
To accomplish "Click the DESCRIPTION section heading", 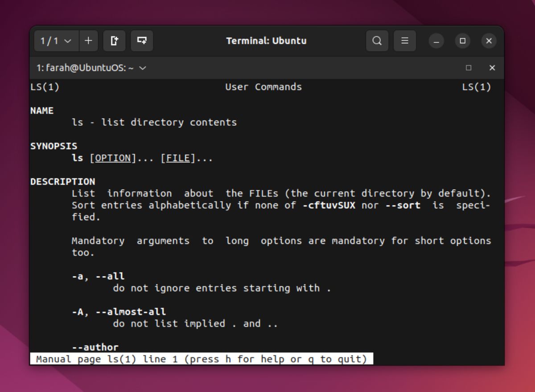I will (62, 182).
